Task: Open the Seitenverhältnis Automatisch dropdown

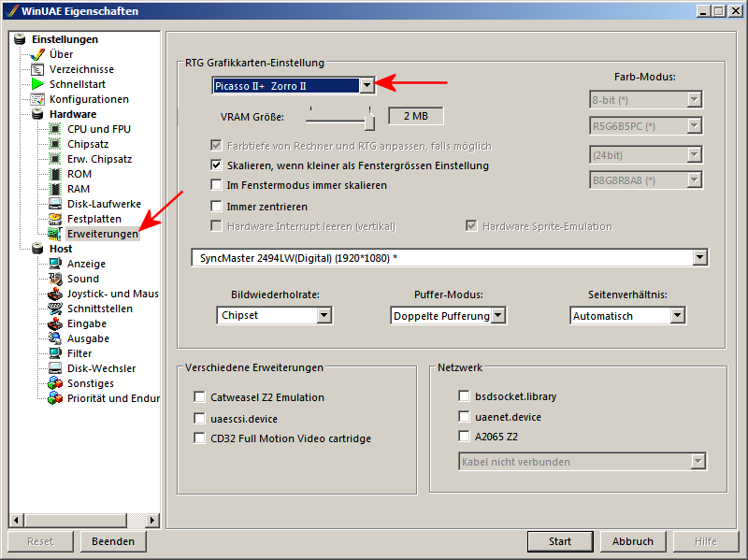Action: 677,315
